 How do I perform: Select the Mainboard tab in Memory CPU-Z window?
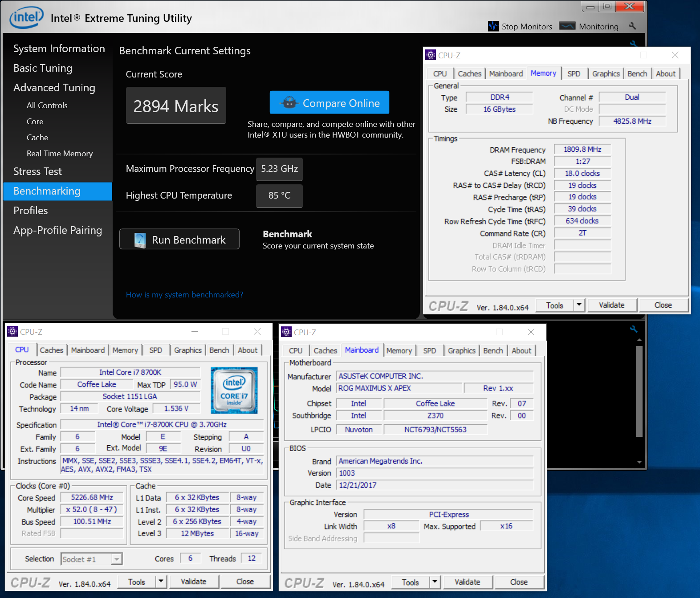(506, 73)
